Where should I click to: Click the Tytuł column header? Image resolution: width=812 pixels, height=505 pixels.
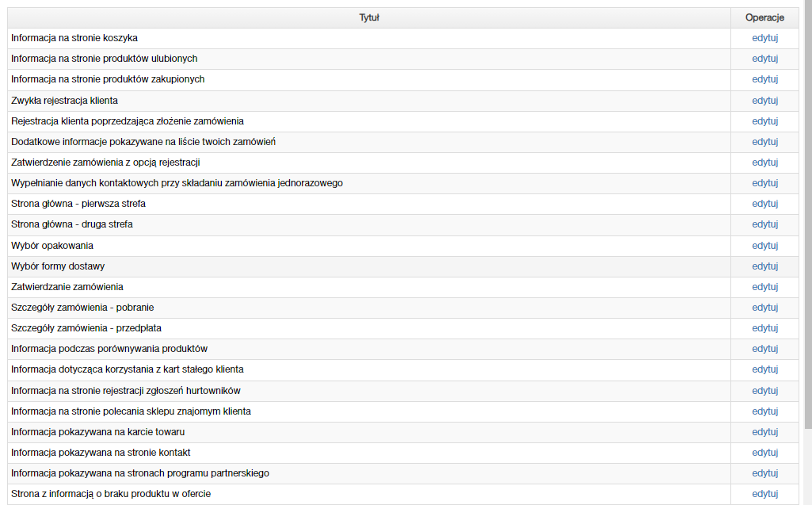(x=369, y=17)
